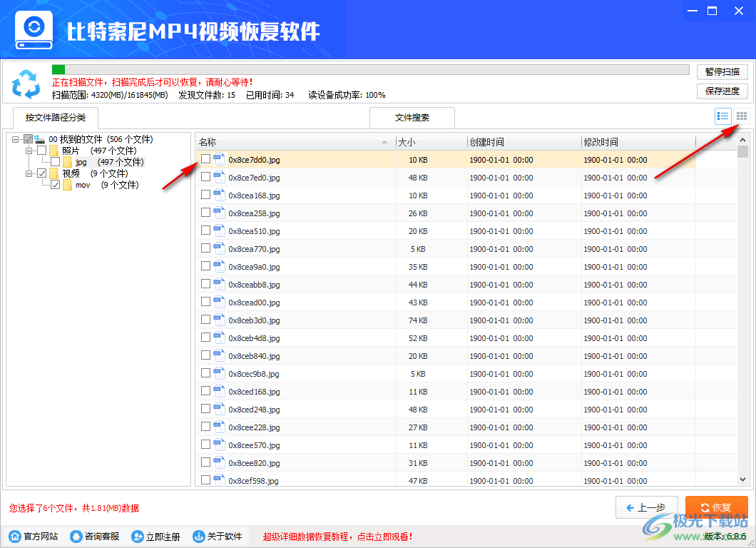
Task: Click the file list scrollbar down arrow
Action: (742, 479)
